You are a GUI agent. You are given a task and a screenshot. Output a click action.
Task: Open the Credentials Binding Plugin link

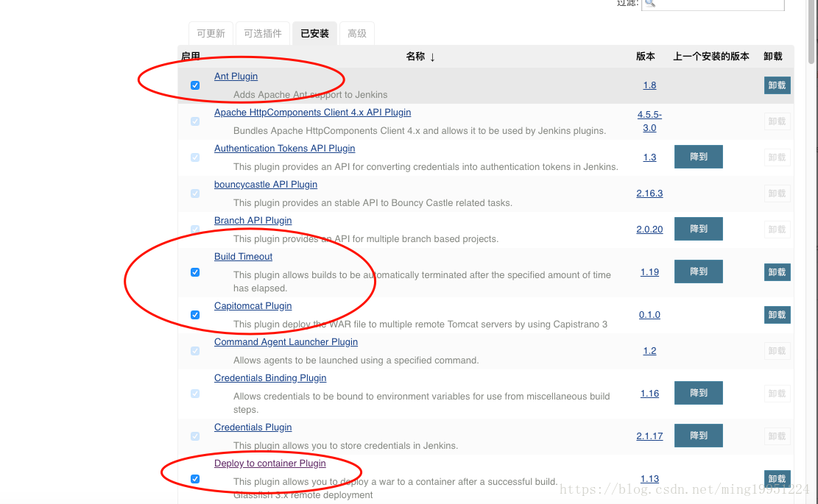click(x=270, y=378)
